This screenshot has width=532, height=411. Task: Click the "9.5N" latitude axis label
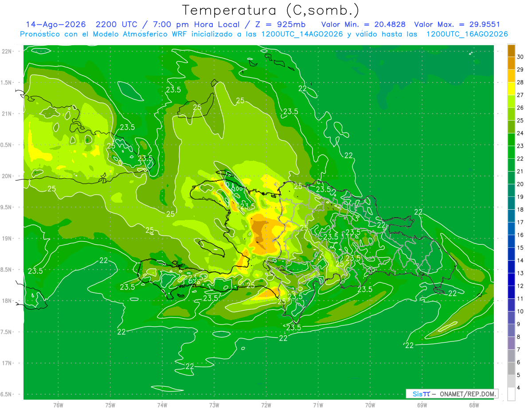click(x=6, y=207)
